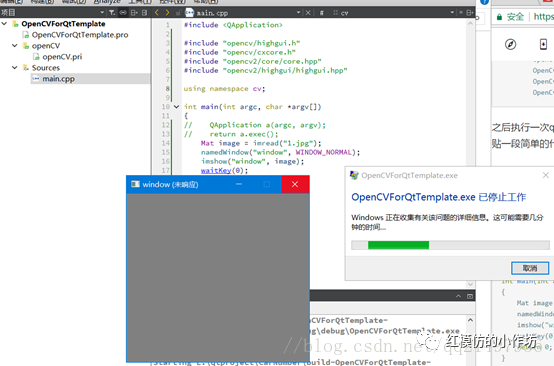Click the editor split icon at the toolbar's right end
The height and width of the screenshot is (366, 554).
pyautogui.click(x=469, y=13)
